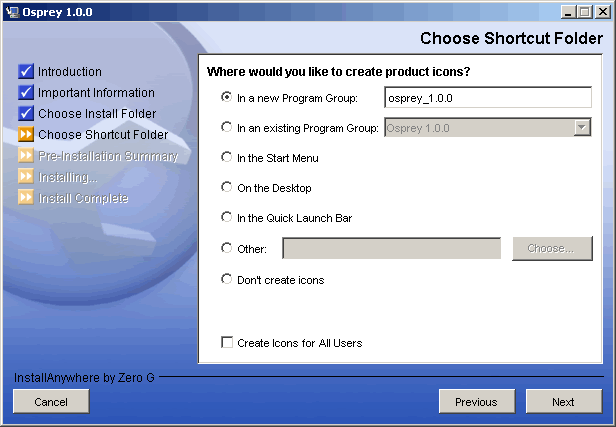The image size is (616, 427).
Task: Click the Introduction step checkmark icon
Action: 26,72
